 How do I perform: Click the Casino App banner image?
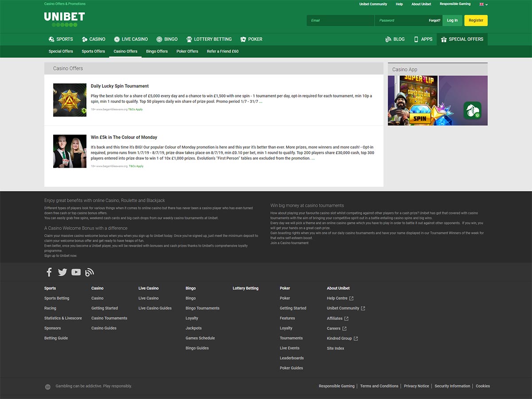point(438,101)
